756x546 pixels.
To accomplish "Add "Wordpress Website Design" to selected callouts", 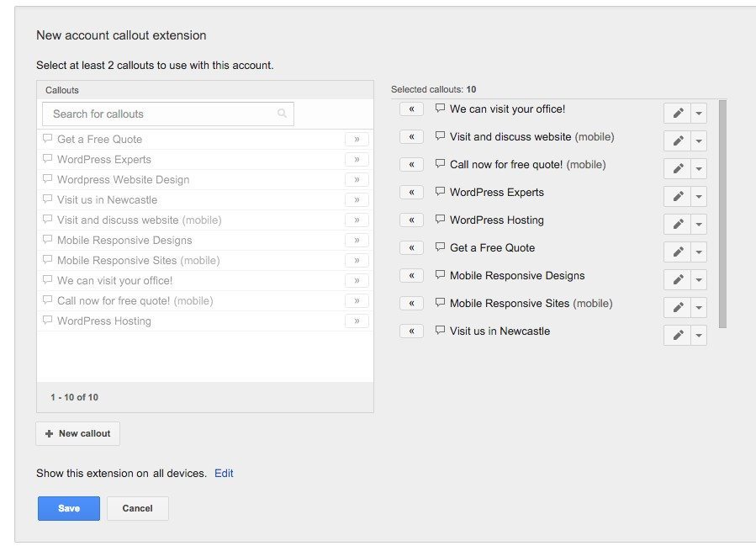I will click(x=357, y=179).
